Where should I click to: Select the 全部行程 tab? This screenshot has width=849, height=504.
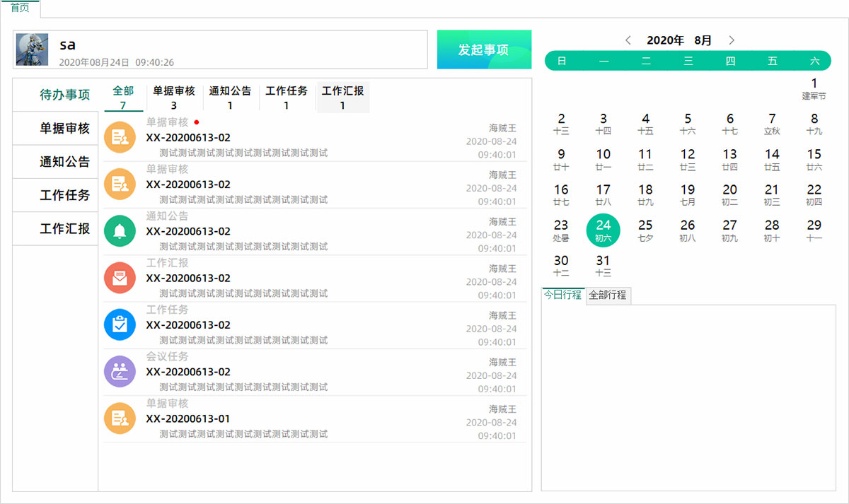point(608,295)
